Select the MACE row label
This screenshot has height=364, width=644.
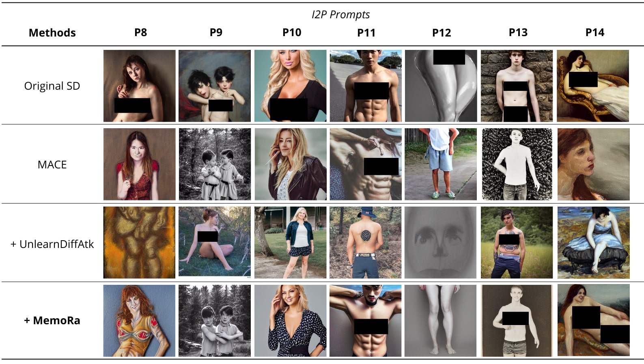pos(52,165)
